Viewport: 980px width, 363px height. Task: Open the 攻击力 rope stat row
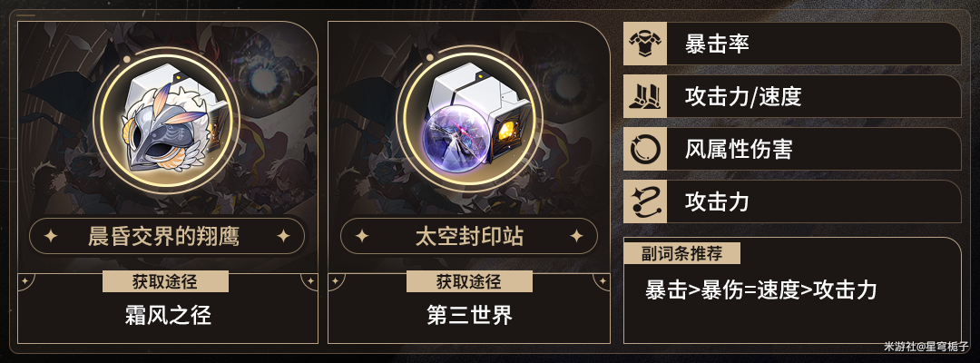(x=792, y=201)
